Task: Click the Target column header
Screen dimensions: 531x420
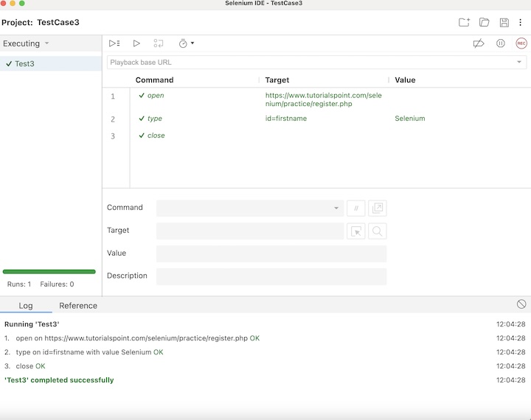Action: [277, 80]
